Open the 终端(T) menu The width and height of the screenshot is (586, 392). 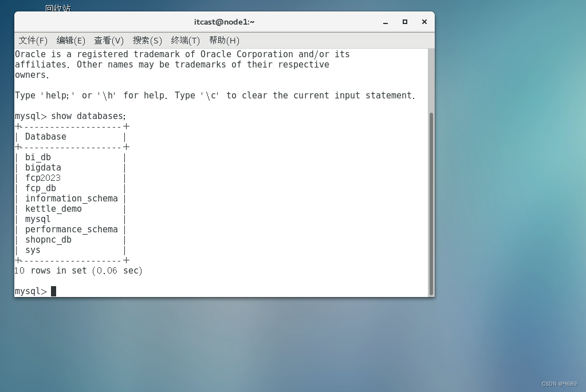point(184,40)
